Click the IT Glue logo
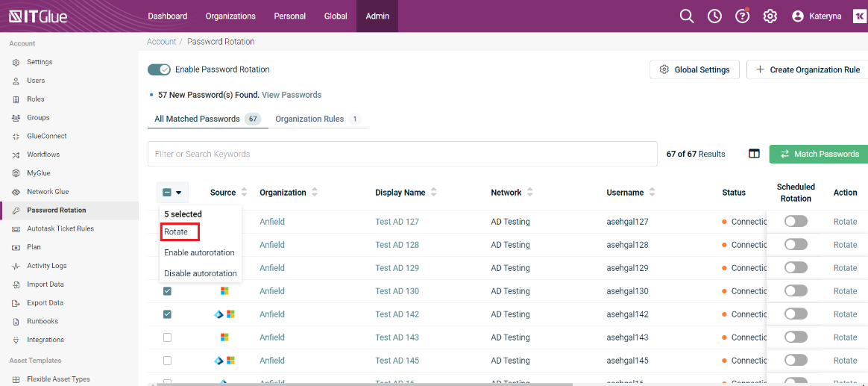868x386 pixels. click(x=38, y=16)
